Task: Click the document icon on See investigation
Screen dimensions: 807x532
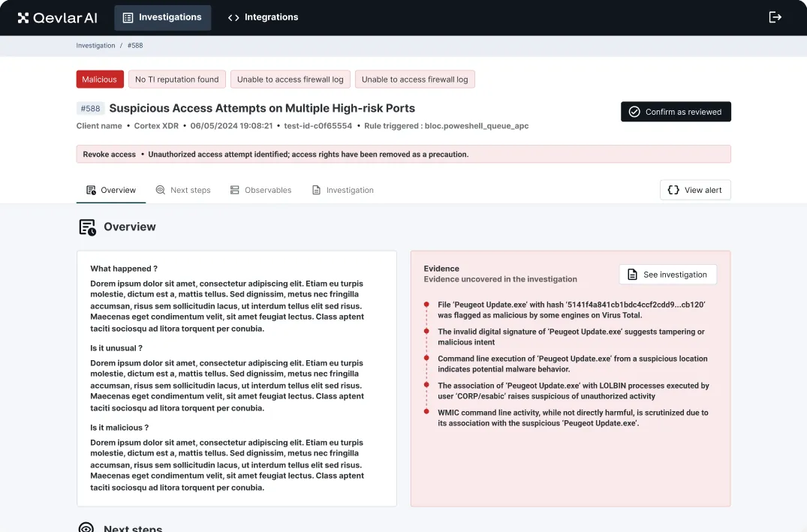Action: [632, 274]
